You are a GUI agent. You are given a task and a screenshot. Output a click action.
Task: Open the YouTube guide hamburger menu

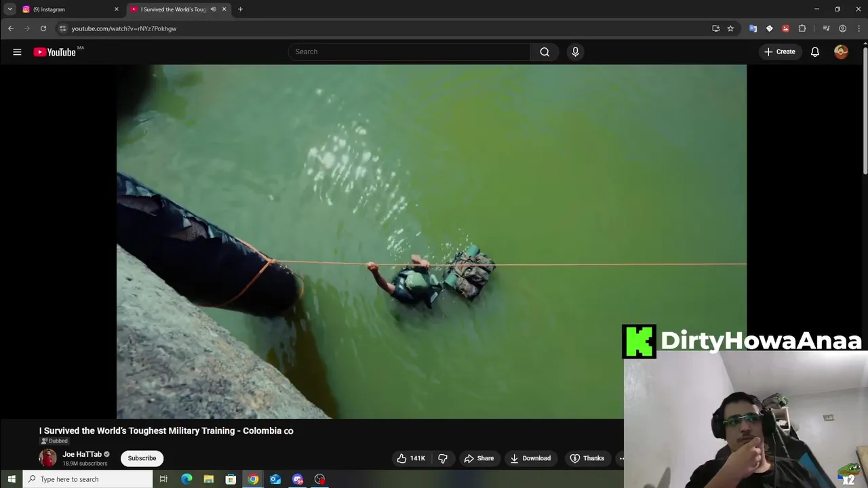coord(17,52)
